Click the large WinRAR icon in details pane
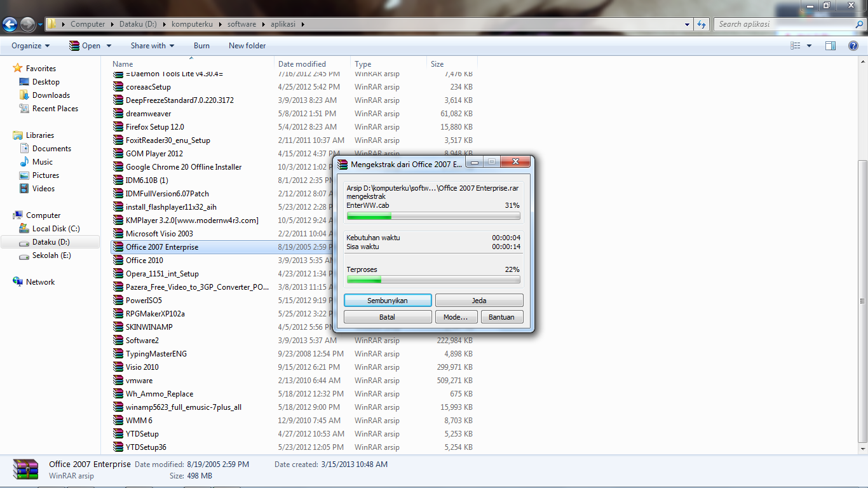This screenshot has height=488, width=868. (x=26, y=470)
